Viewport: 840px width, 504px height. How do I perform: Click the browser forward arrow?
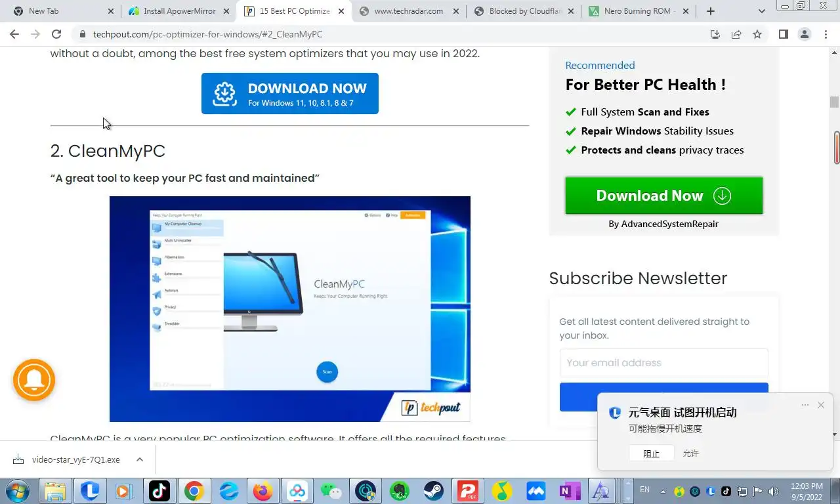[x=35, y=34]
